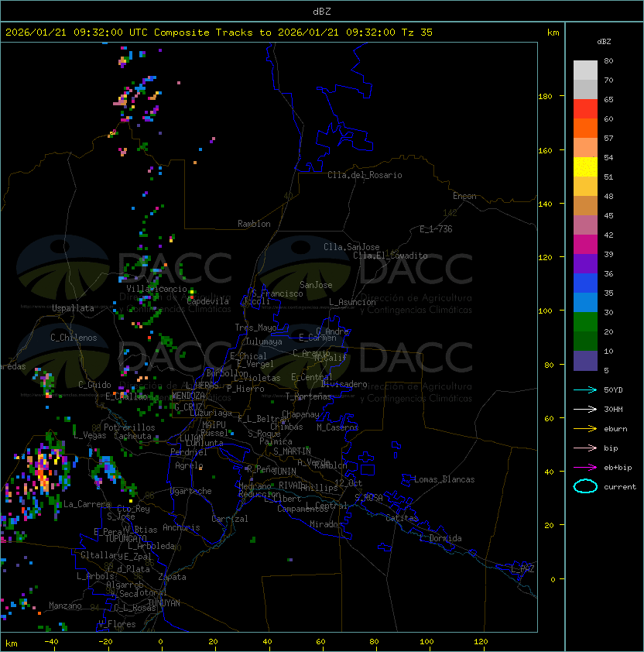644x652 pixels.
Task: Pick the orange 57-60 dBZ swatch
Action: pos(585,128)
